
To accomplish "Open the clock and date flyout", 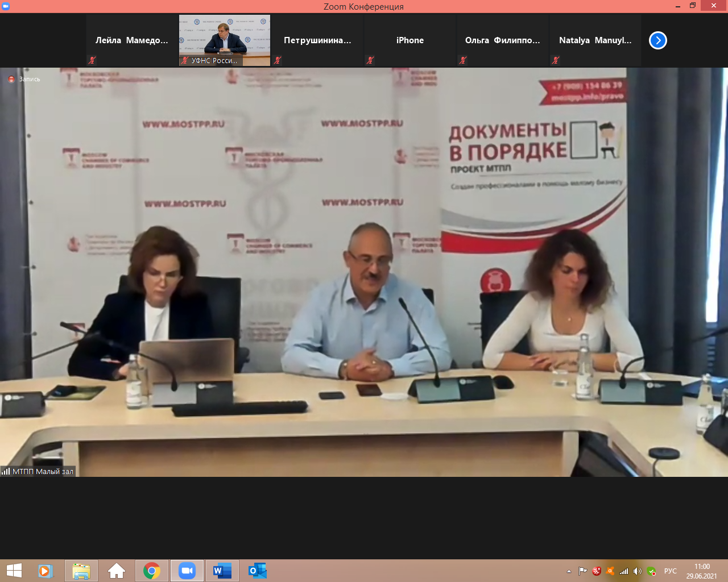I will pos(702,571).
